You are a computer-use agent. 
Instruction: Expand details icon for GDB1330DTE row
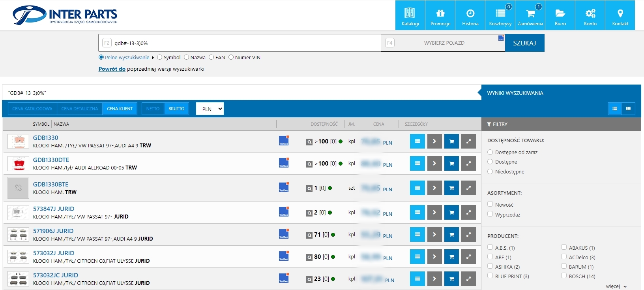click(x=468, y=164)
